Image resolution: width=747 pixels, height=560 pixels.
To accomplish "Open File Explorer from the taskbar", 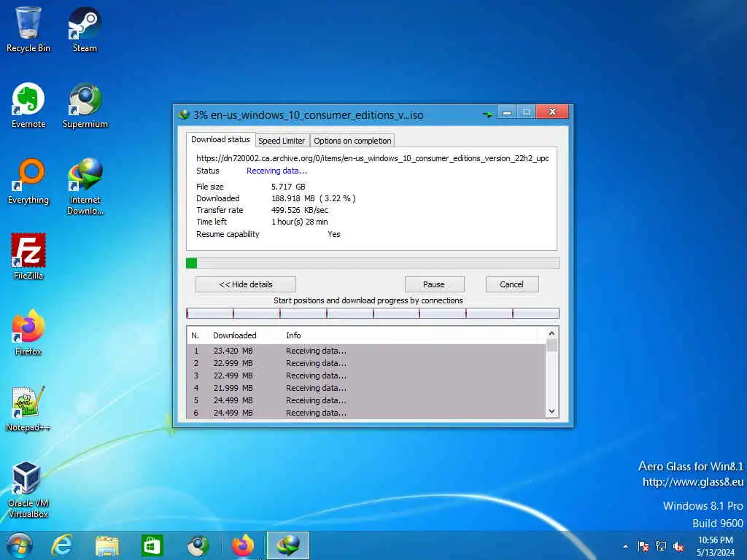I will pyautogui.click(x=107, y=545).
